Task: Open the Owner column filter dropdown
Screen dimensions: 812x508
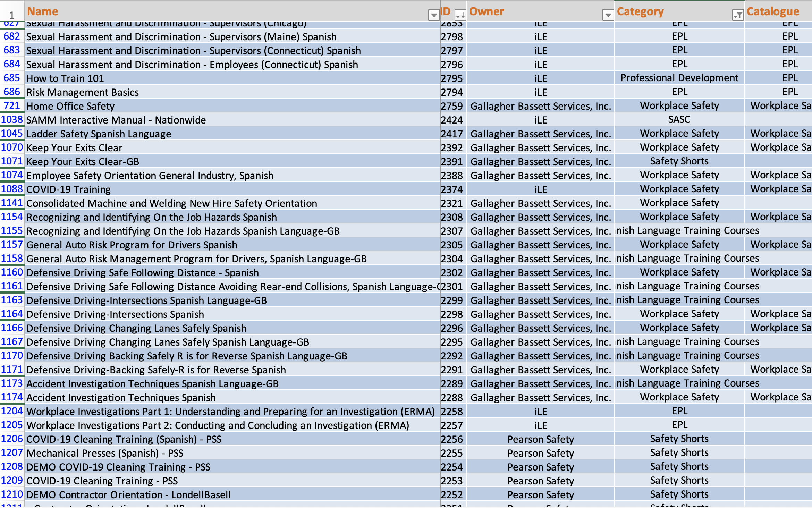Action: pyautogui.click(x=608, y=15)
